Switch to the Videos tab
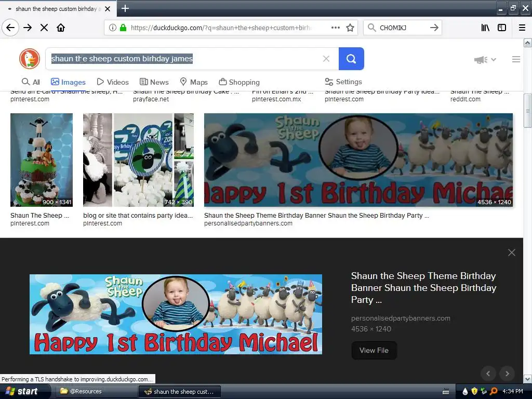Image resolution: width=532 pixels, height=399 pixels. point(113,82)
